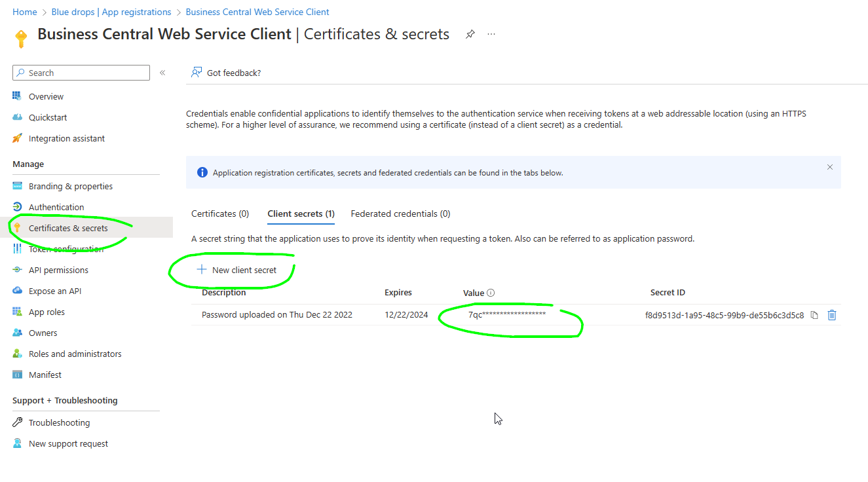Click the Description column header
Image resolution: width=868 pixels, height=482 pixels.
(224, 293)
